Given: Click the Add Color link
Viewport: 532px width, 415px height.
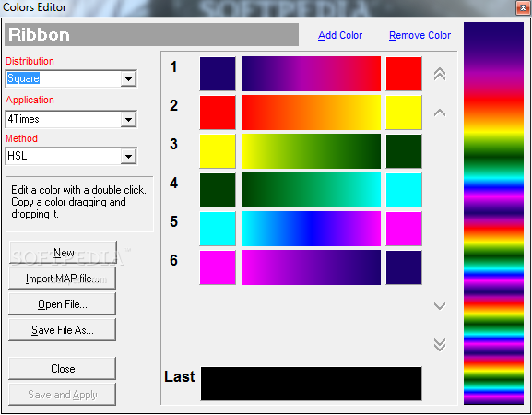Looking at the screenshot, I should point(340,35).
